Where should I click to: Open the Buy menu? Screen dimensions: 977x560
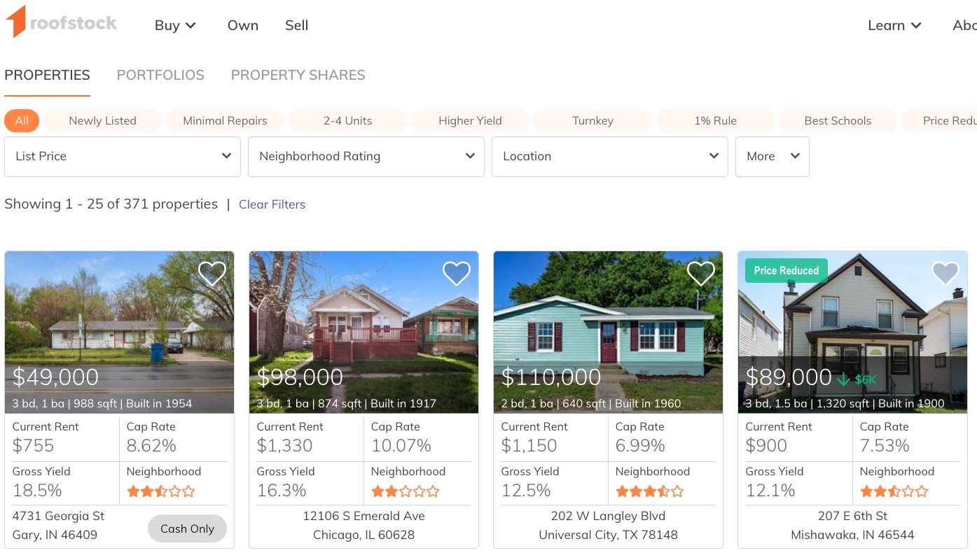pyautogui.click(x=175, y=25)
